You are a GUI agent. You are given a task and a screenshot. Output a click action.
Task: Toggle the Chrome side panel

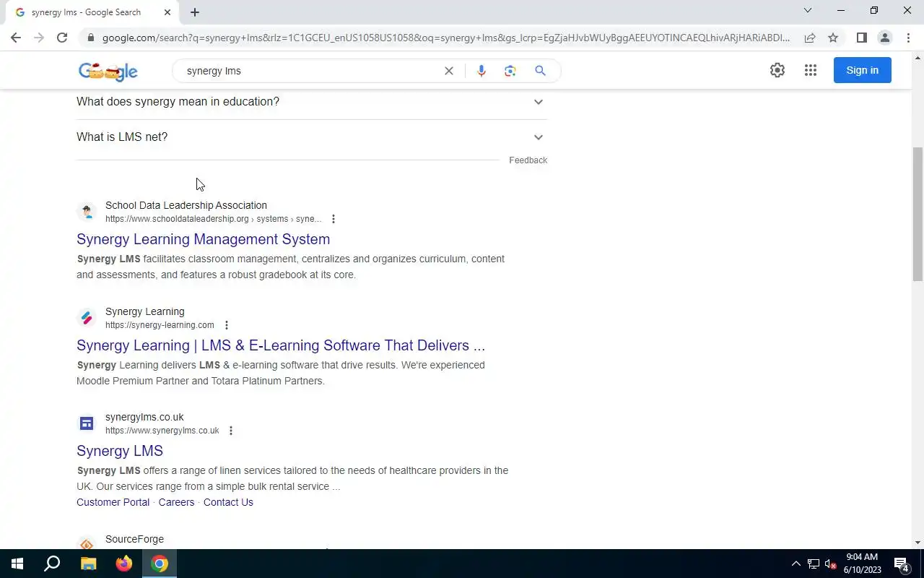coord(861,38)
